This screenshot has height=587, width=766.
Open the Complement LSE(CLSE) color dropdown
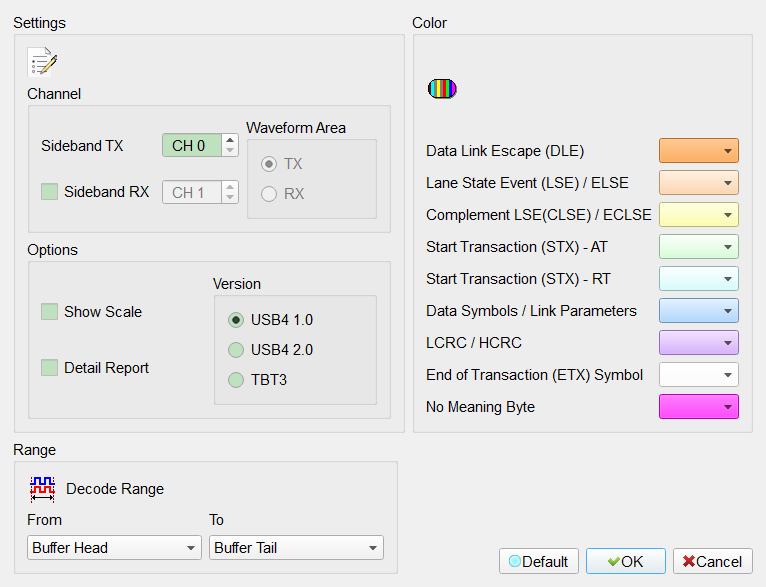[x=699, y=215]
